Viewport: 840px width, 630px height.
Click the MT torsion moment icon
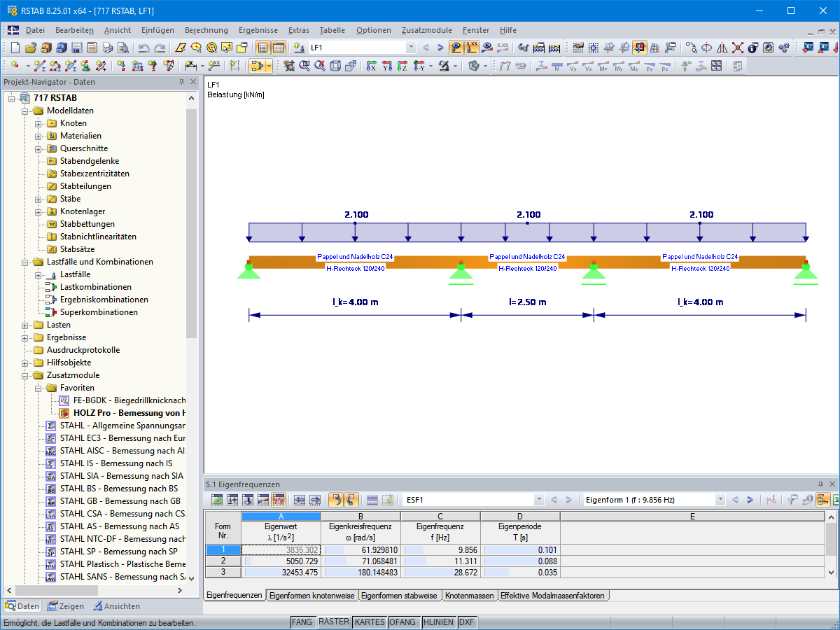tap(603, 66)
